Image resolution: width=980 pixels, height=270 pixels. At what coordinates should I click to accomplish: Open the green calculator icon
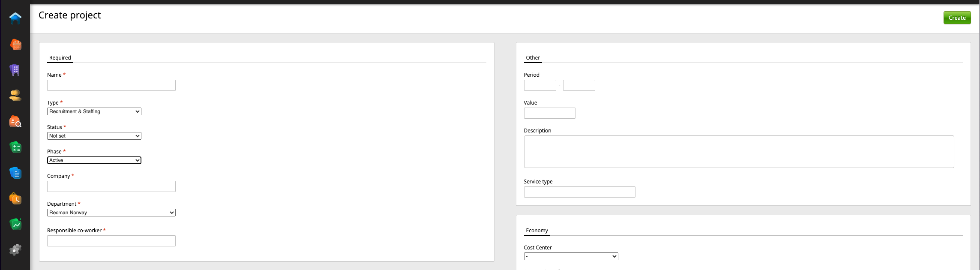pos(15,147)
